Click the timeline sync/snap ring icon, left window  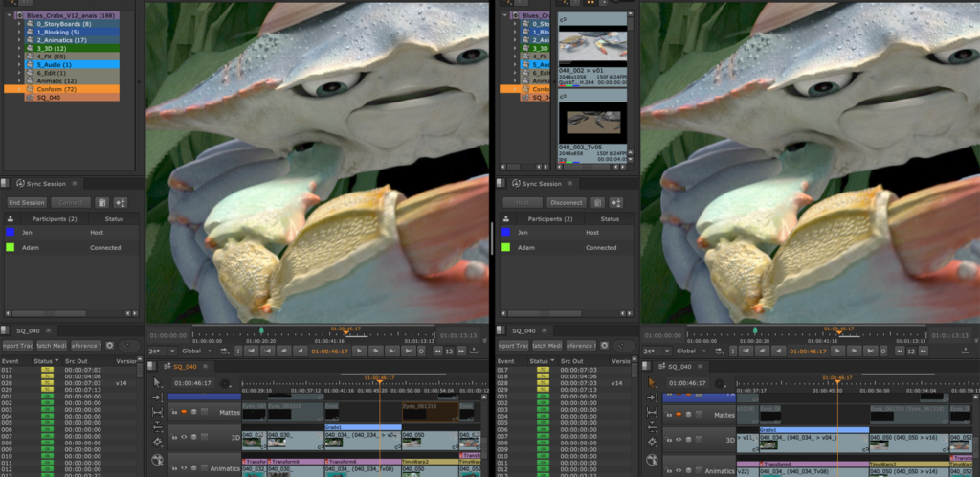point(224,383)
